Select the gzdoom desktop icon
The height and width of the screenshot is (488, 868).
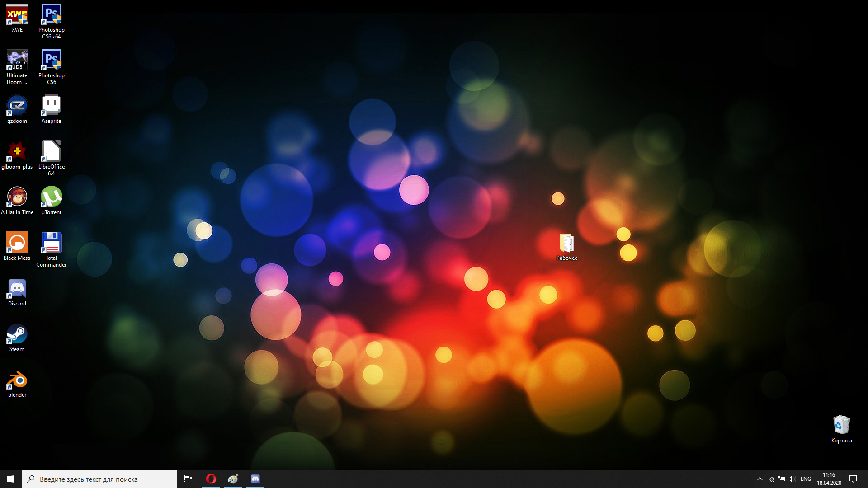point(17,109)
